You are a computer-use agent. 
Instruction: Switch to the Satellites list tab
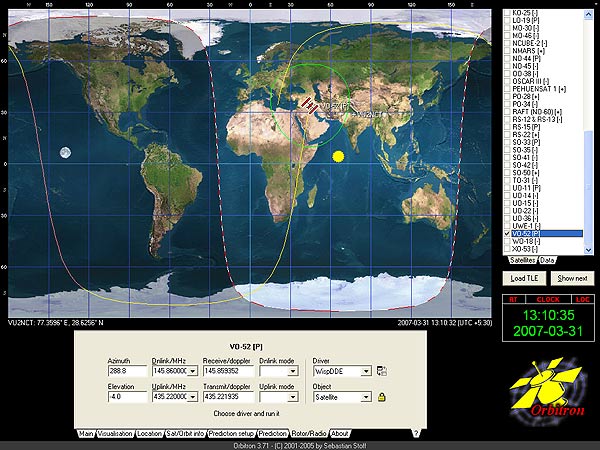tap(522, 260)
